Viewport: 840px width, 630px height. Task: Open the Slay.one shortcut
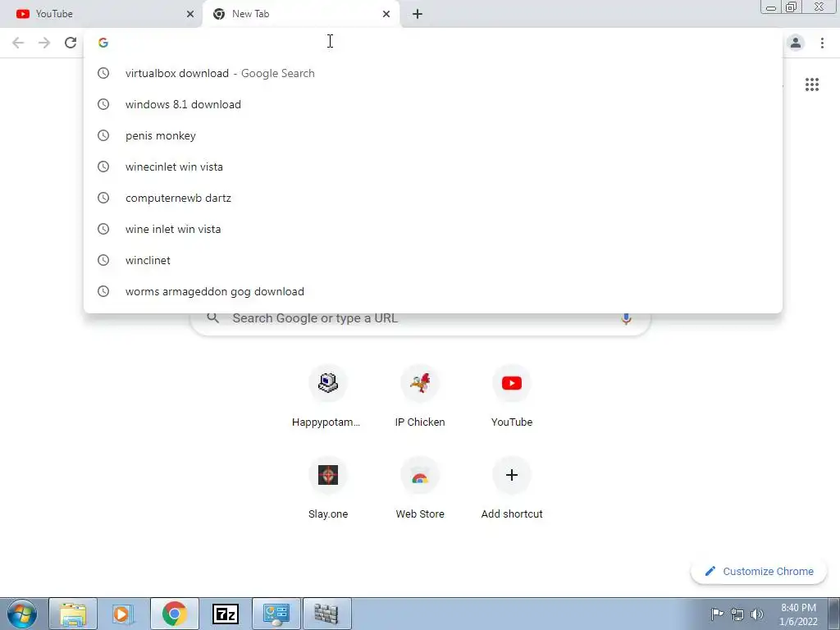coord(328,489)
